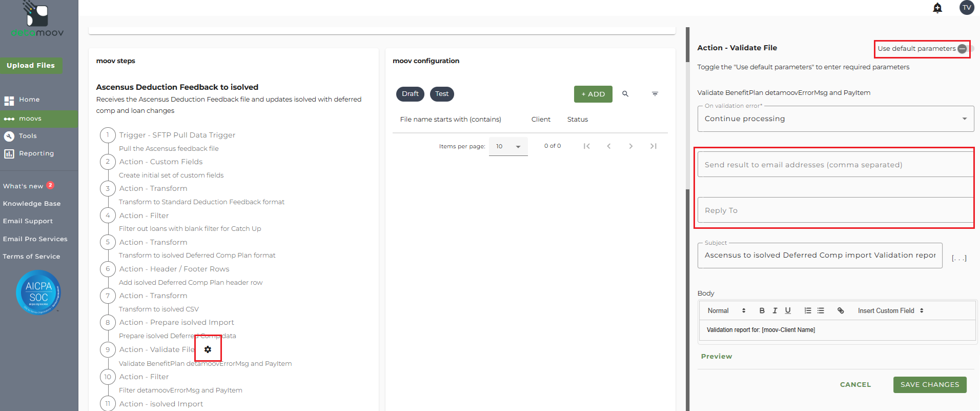Open the Email Pro Services link
Image resolution: width=980 pixels, height=411 pixels.
point(35,239)
